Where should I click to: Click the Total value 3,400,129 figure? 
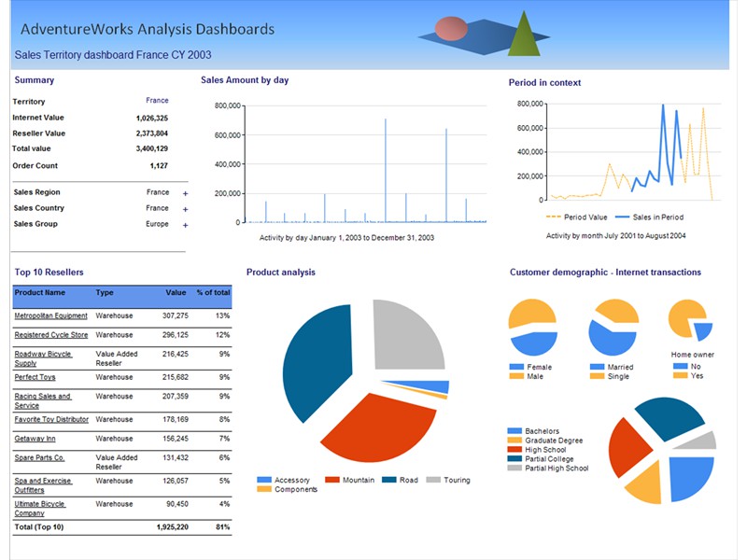pos(152,148)
